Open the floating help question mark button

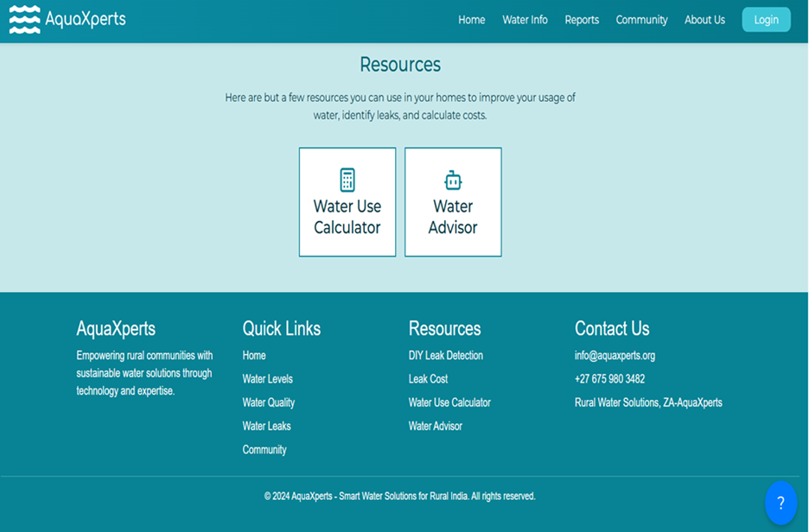click(x=780, y=503)
